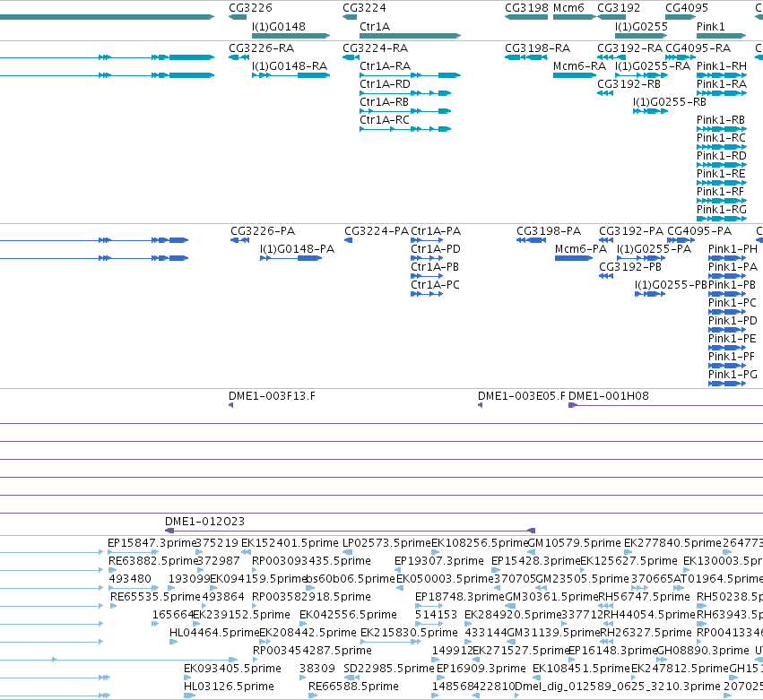Select the RE65535.5prime EST label
Screen dimensions: 763x700
(155, 597)
